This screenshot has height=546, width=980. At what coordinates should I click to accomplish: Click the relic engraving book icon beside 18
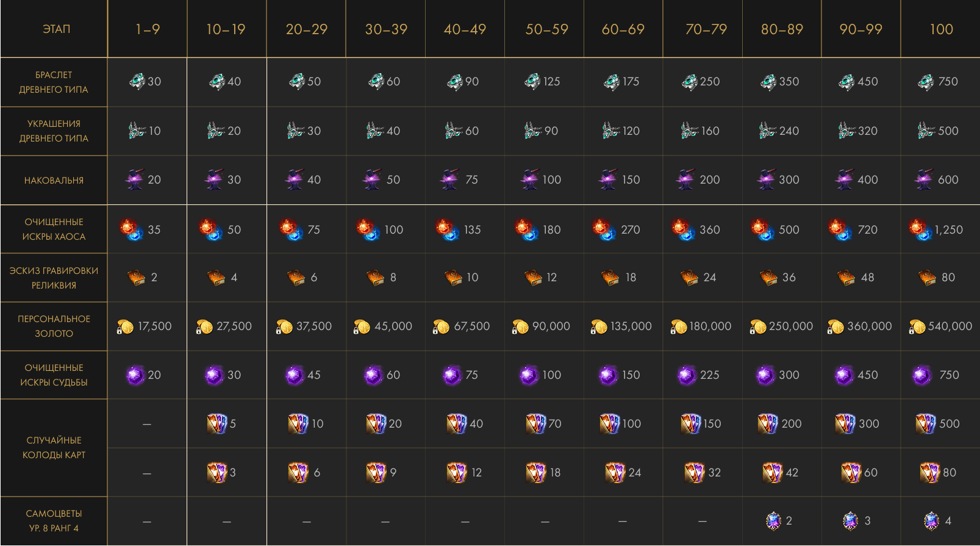(x=610, y=278)
